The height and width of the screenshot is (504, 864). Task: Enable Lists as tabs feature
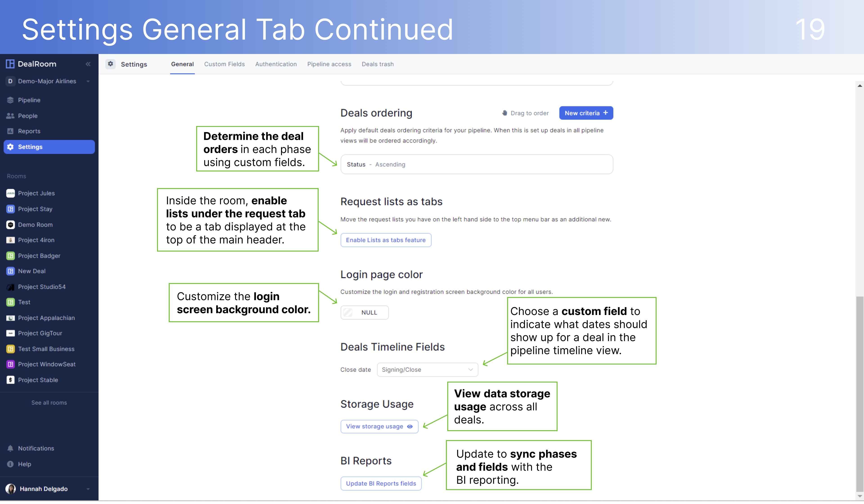[386, 240]
